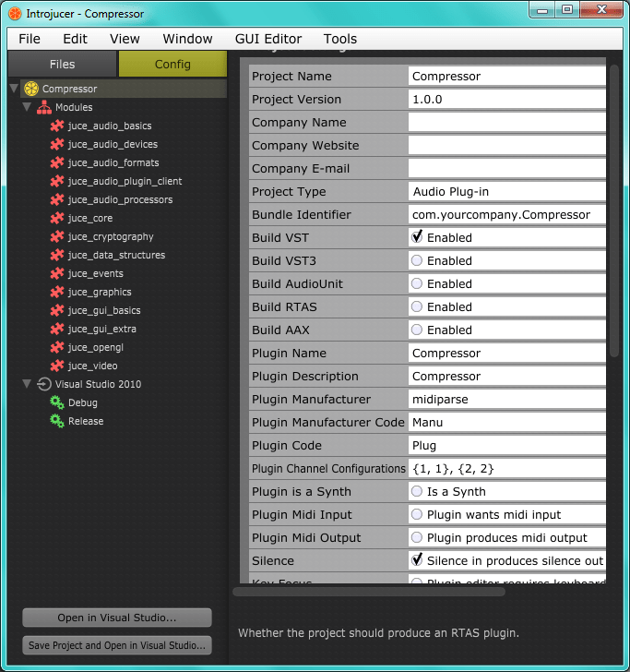This screenshot has height=672, width=630.
Task: Click the juce_audio_plugin_client puzzle icon
Action: click(57, 181)
